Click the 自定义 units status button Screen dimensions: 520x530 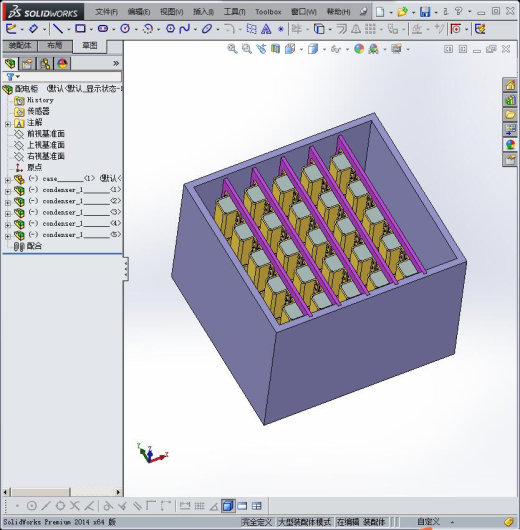tap(429, 522)
